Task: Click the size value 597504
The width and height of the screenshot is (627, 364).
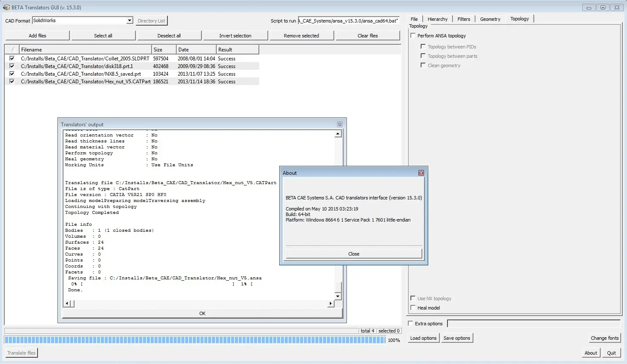Action: coord(161,59)
